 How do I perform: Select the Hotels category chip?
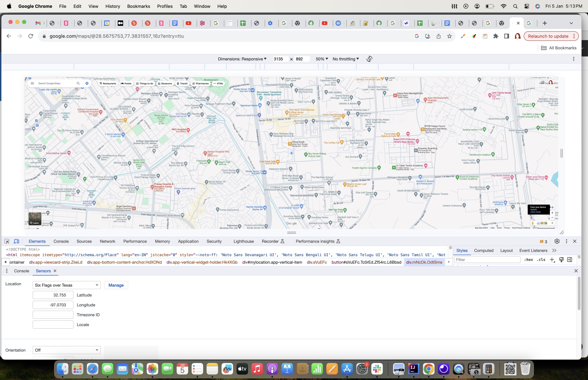[x=126, y=84]
